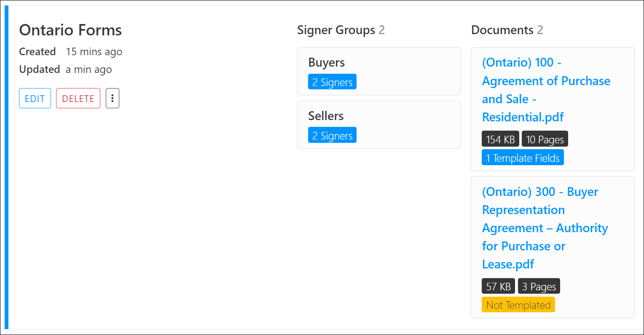The image size is (644, 335).
Task: Expand the kebab menu next to DELETE
Action: [x=112, y=98]
